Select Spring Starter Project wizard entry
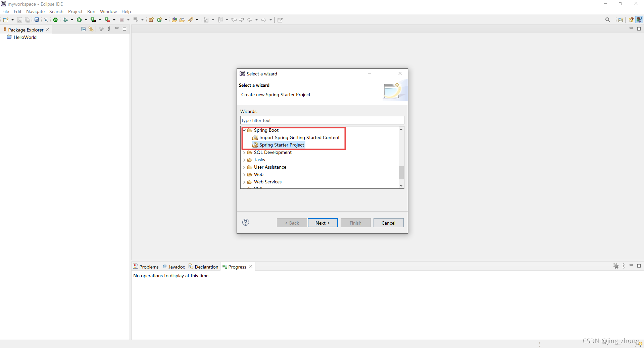The width and height of the screenshot is (644, 348). coord(279,145)
